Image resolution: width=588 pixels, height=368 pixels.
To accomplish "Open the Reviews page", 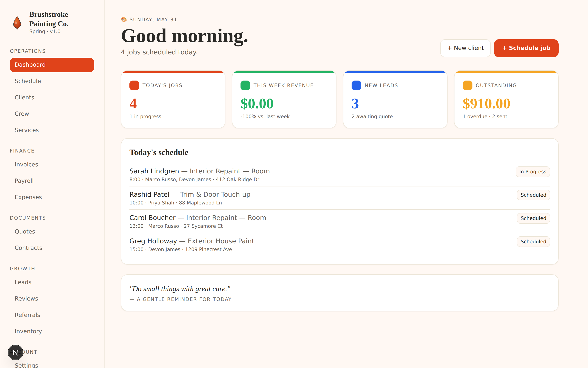I will [52, 298].
